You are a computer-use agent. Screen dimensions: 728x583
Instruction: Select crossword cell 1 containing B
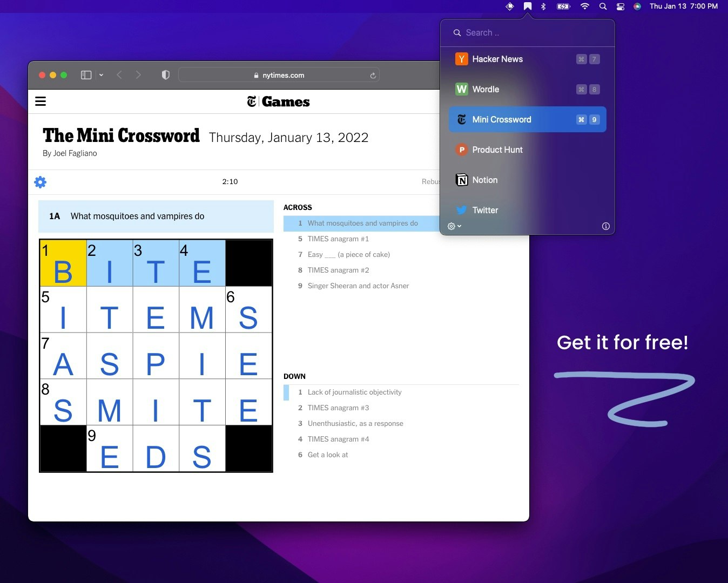point(63,263)
